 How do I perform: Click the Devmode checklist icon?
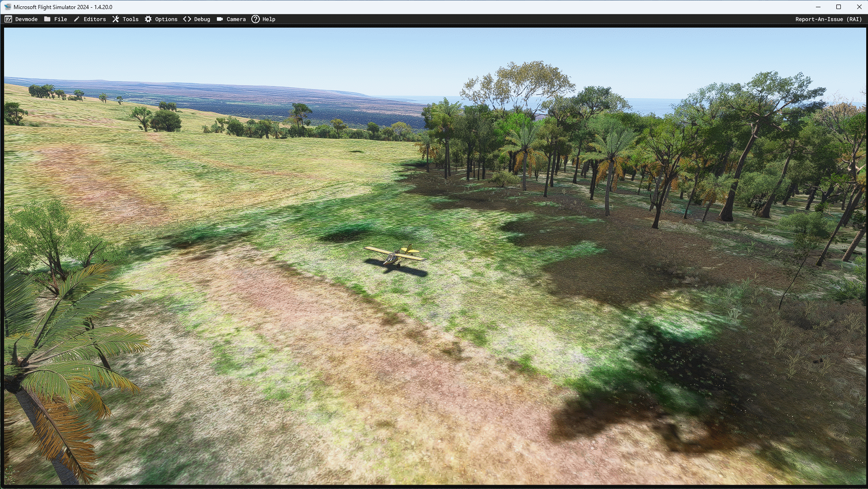pyautogui.click(x=8, y=19)
